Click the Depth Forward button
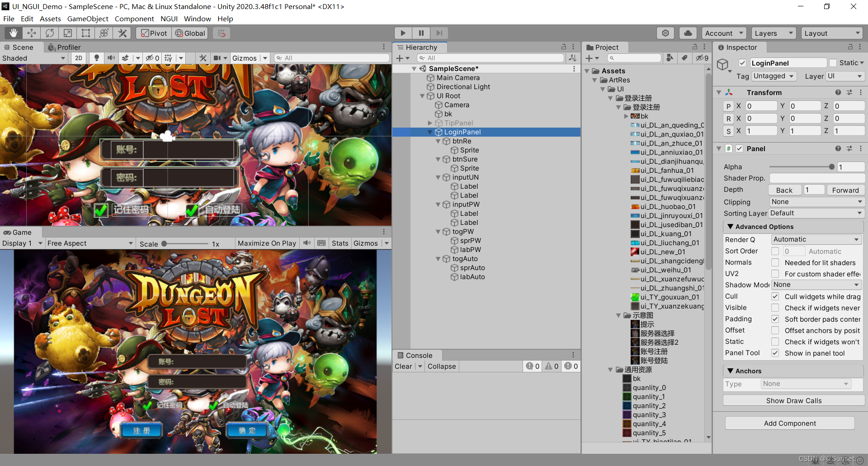 coord(845,190)
